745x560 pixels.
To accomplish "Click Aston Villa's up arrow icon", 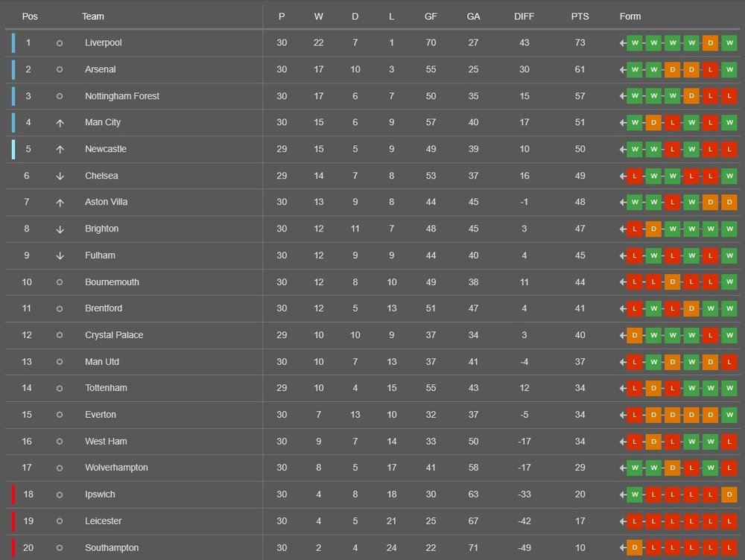I will [x=60, y=203].
